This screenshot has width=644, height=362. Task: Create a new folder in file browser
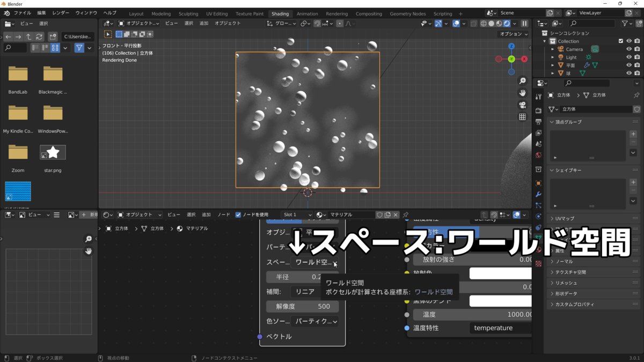[53, 36]
